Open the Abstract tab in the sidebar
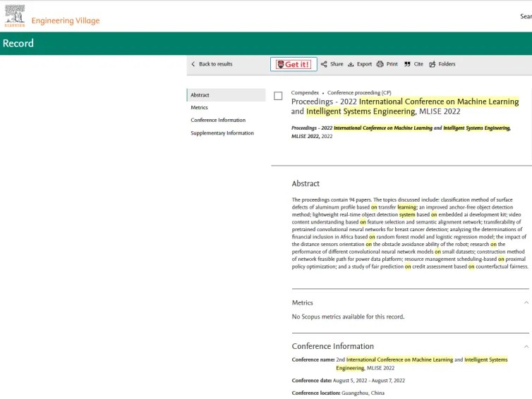This screenshot has height=399, width=532. (200, 95)
